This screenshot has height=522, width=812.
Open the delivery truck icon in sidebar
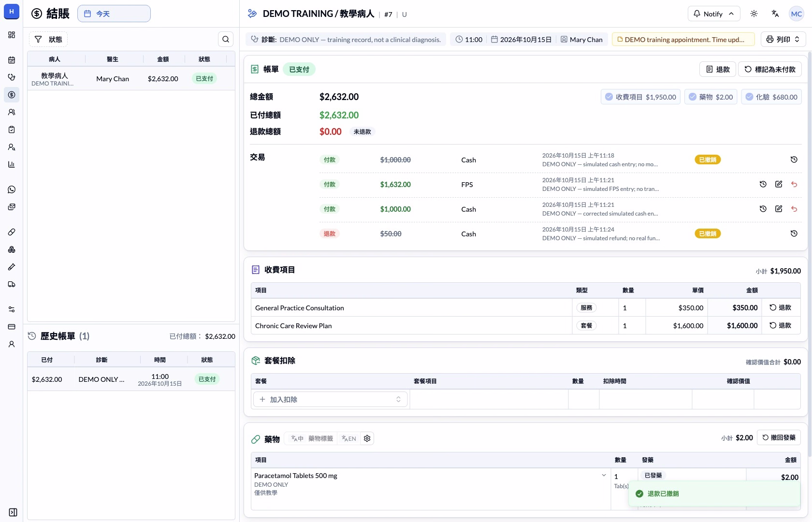point(12,284)
